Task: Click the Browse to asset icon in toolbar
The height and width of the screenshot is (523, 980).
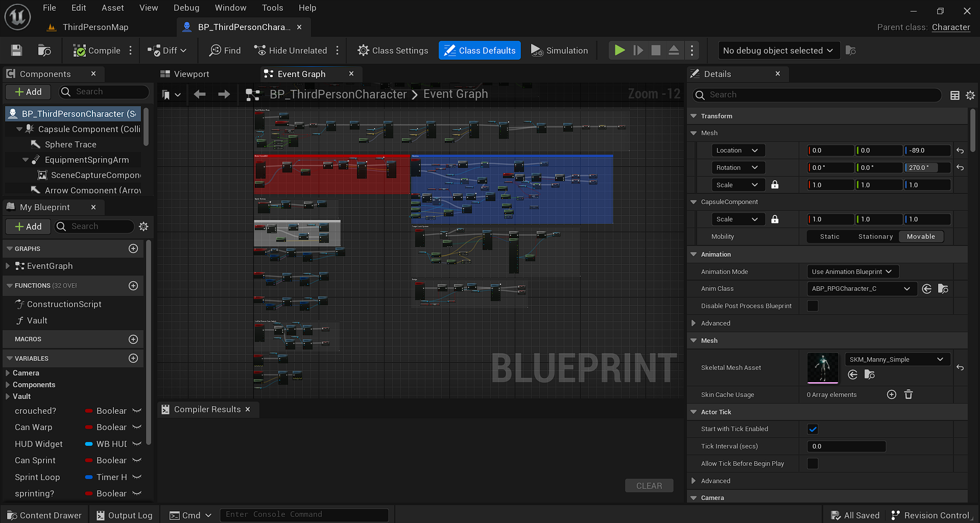Action: [x=44, y=51]
